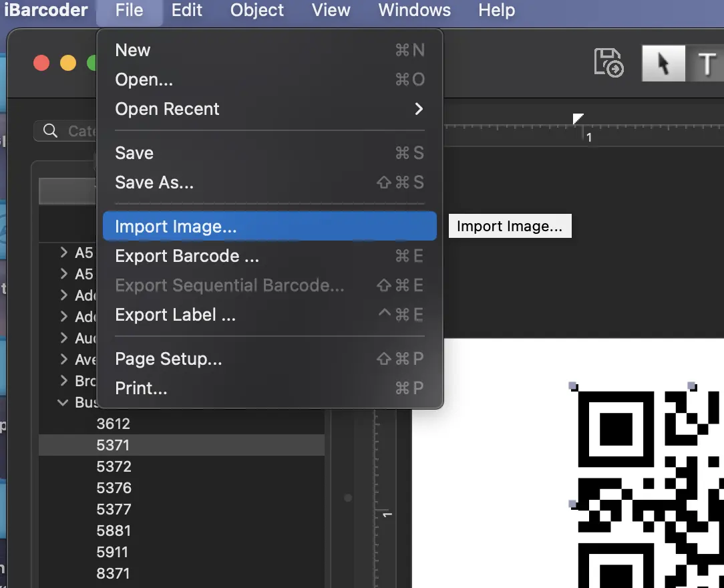Select Save As in the File menu

(155, 182)
